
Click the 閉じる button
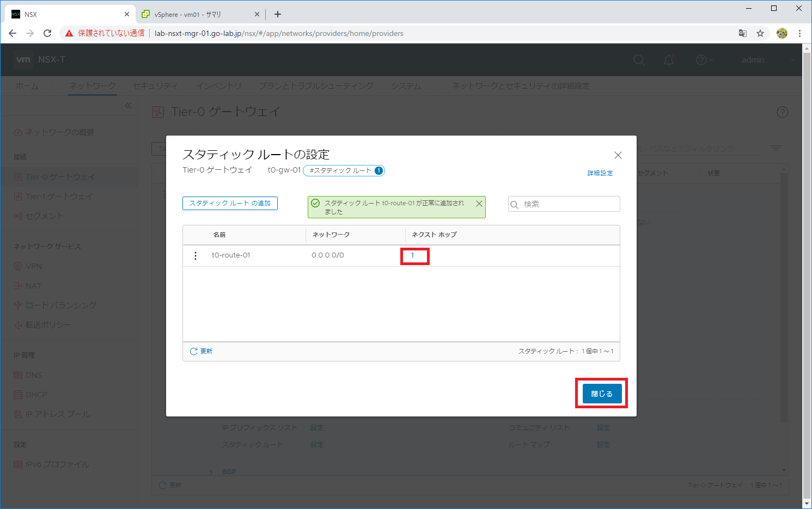point(602,394)
